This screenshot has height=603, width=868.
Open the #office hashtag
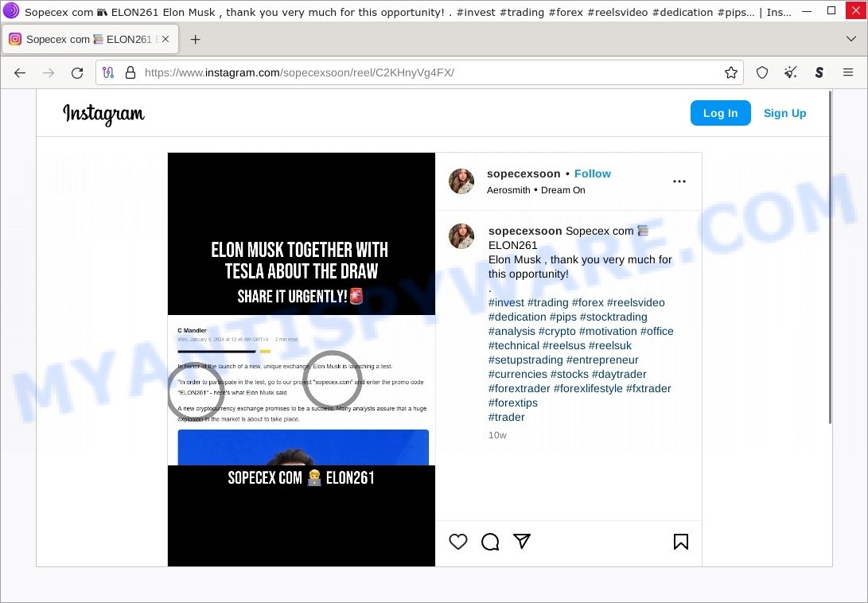point(656,331)
